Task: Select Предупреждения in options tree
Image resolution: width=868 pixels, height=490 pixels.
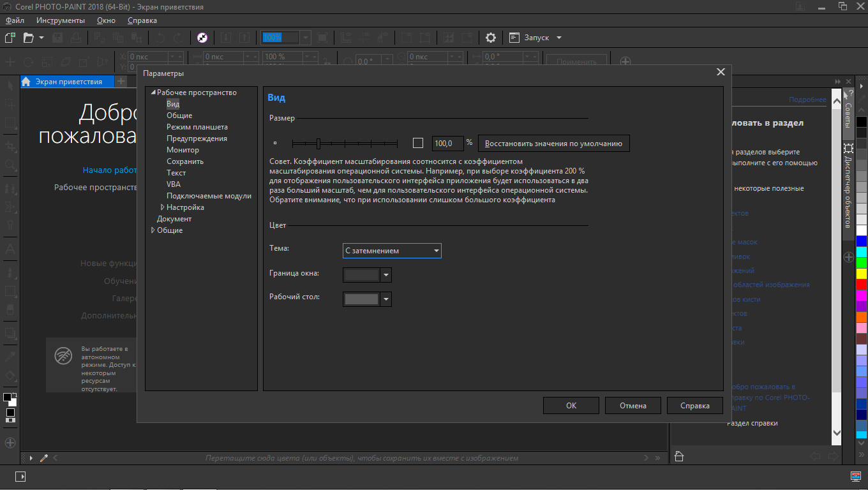Action: [197, 138]
